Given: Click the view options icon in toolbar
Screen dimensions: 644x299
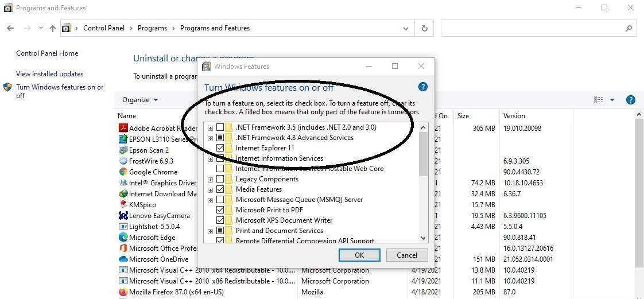Looking at the screenshot, I should (x=599, y=100).
